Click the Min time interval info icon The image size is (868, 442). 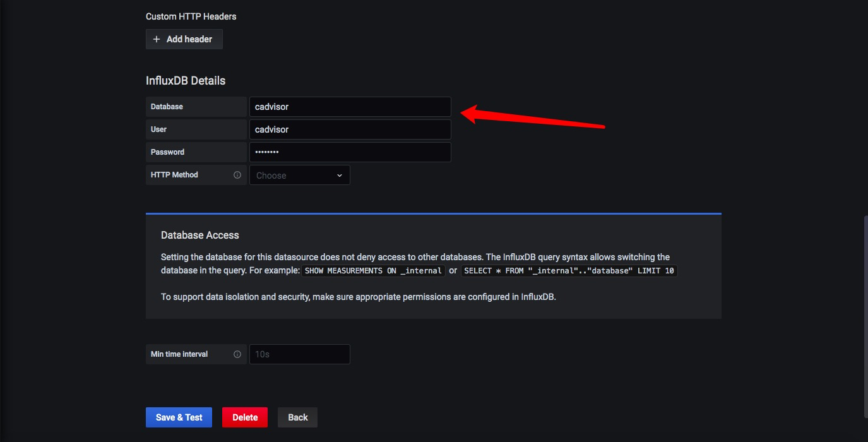237,354
